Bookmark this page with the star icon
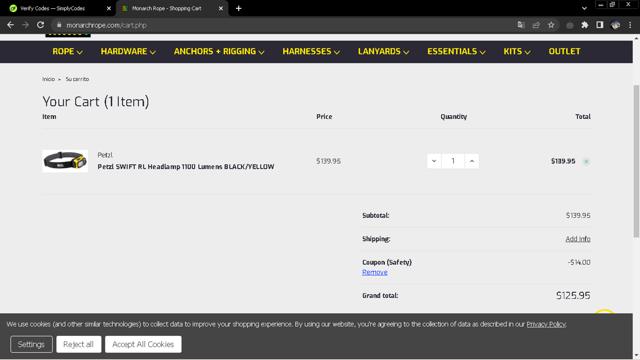The image size is (640, 360). (x=551, y=25)
